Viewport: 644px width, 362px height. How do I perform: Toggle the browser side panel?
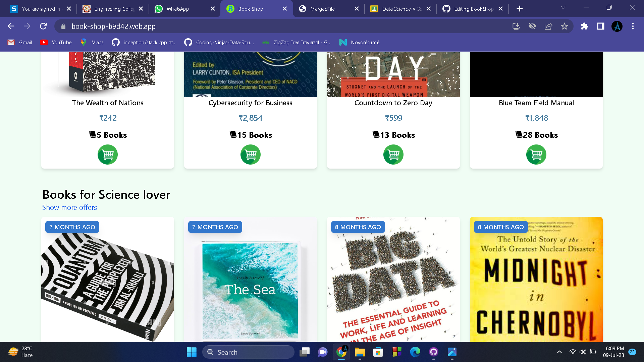click(x=601, y=26)
